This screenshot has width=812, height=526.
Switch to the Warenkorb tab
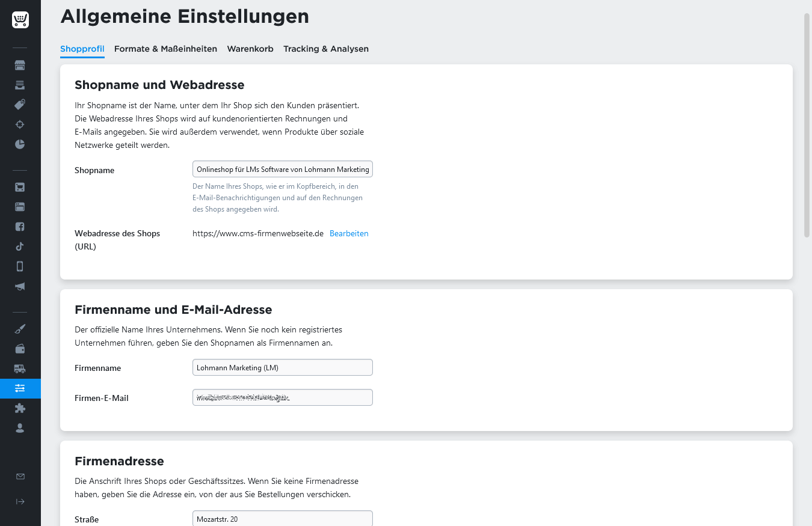coord(250,49)
